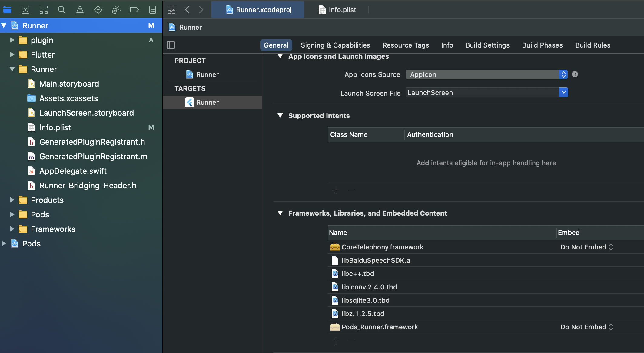Select AppDelegate.swift in navigator
This screenshot has height=353, width=644.
click(x=73, y=171)
